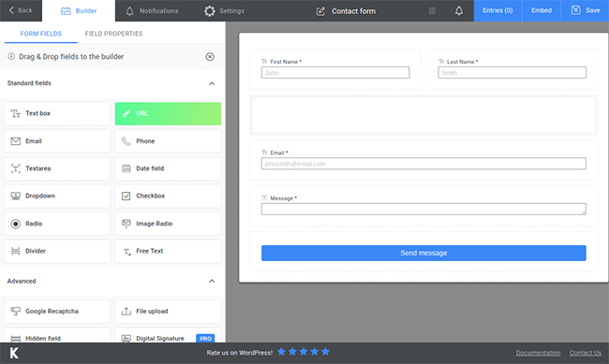Image resolution: width=609 pixels, height=364 pixels.
Task: Switch to FIELD PROPERTIES tab
Action: tap(113, 34)
